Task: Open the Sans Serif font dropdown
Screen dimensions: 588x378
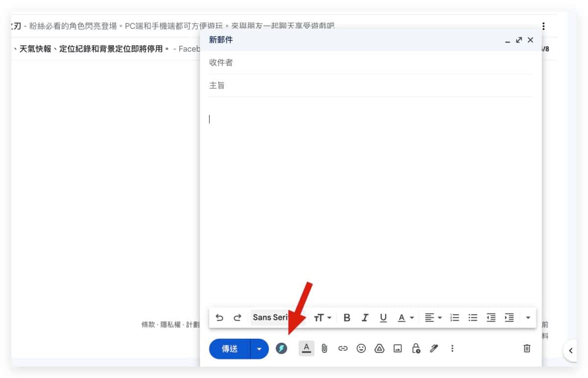Action: [x=278, y=318]
